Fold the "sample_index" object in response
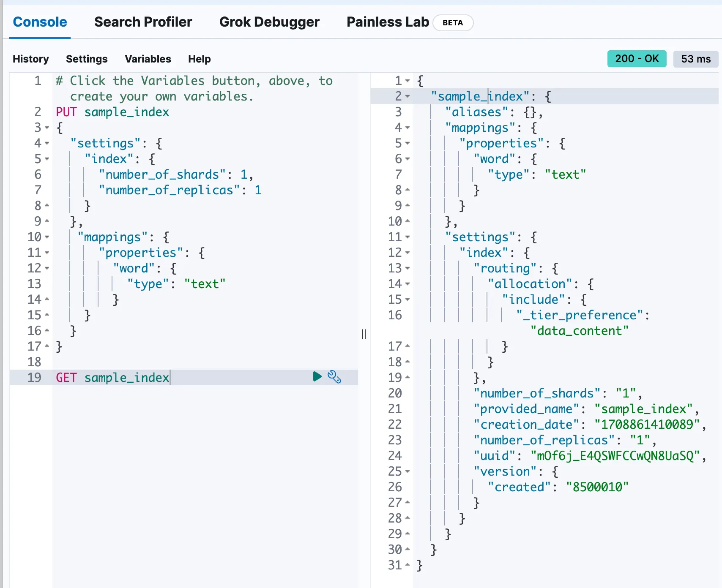This screenshot has width=722, height=588. click(407, 96)
